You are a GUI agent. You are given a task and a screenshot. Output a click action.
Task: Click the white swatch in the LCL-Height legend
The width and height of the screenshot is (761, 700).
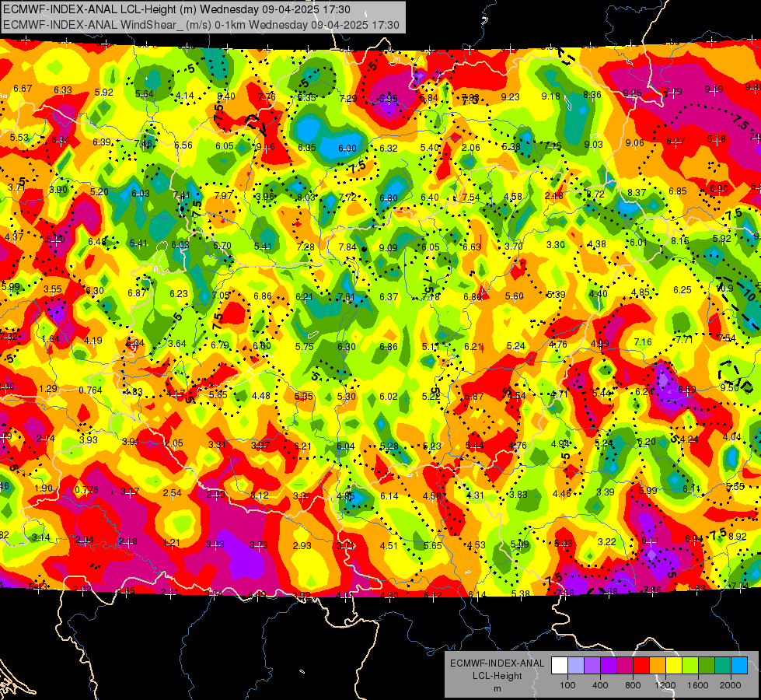(560, 666)
